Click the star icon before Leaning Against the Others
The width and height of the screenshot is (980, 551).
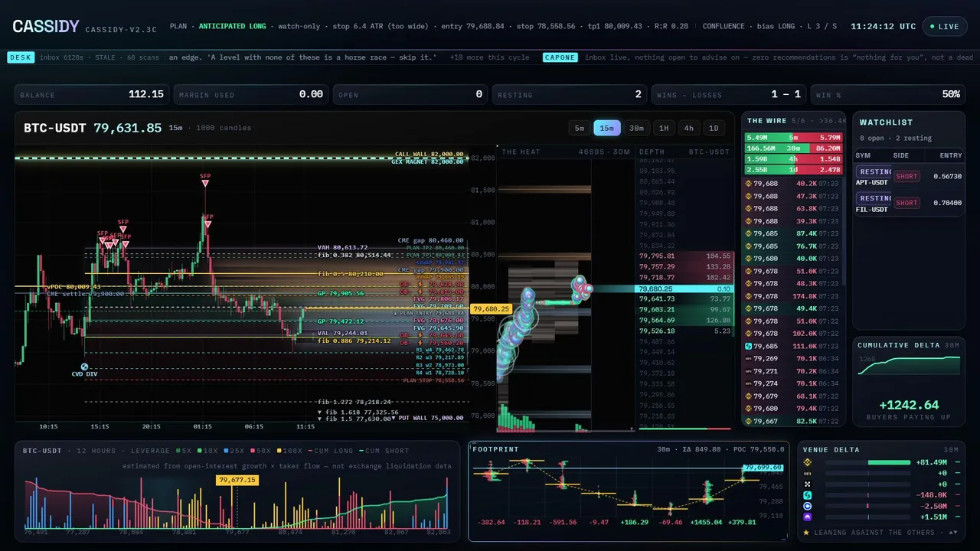[806, 532]
